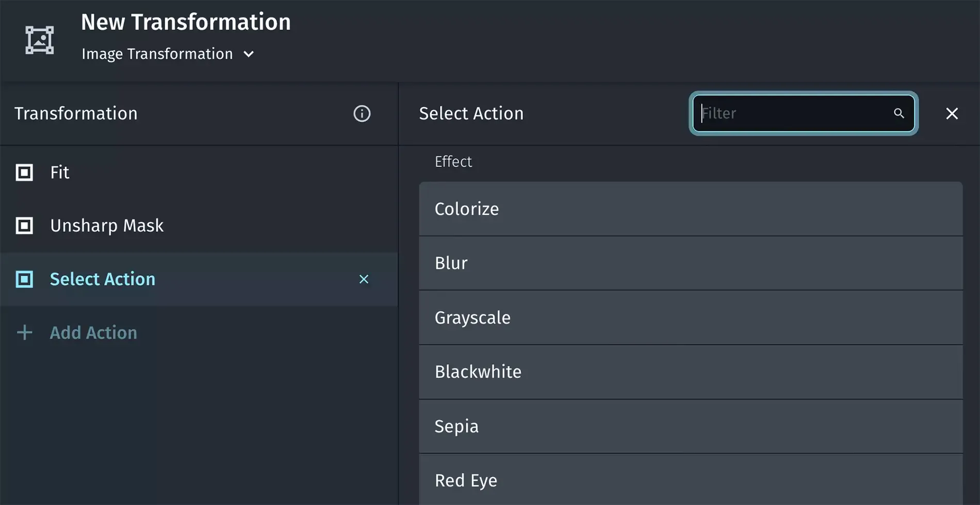The image size is (980, 505).
Task: Expand the Image Transformation dropdown chevron
Action: [x=249, y=54]
